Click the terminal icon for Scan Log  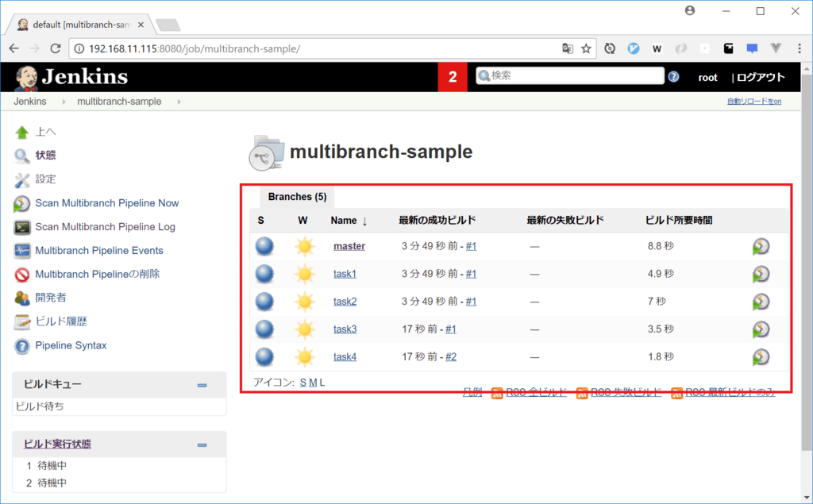click(x=21, y=227)
